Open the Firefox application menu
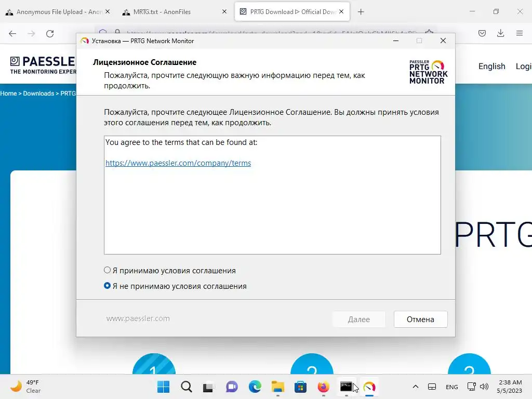This screenshot has width=532, height=399. point(520,33)
